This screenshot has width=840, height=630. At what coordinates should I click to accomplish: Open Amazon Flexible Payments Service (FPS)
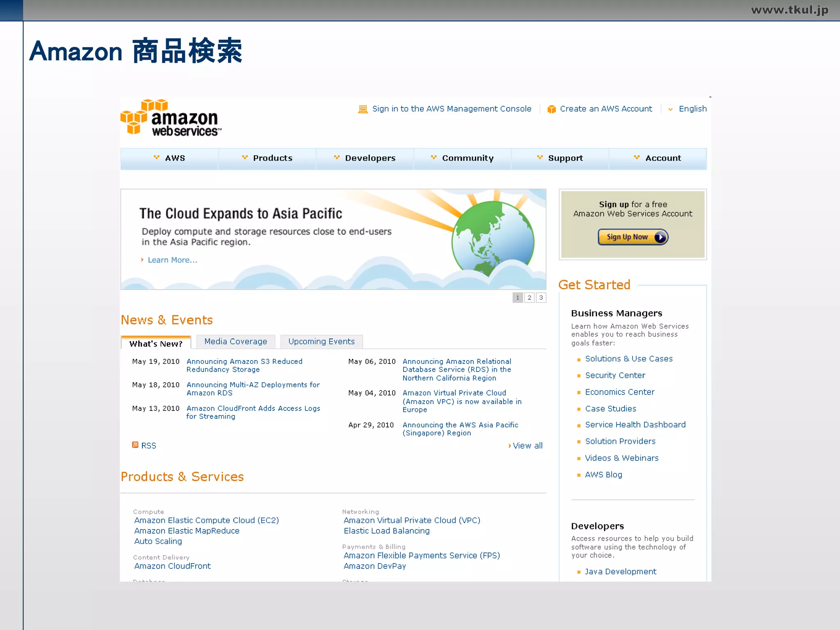pos(422,556)
